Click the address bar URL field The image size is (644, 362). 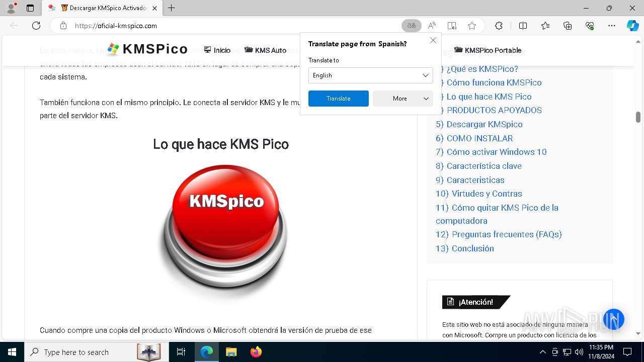(x=236, y=26)
